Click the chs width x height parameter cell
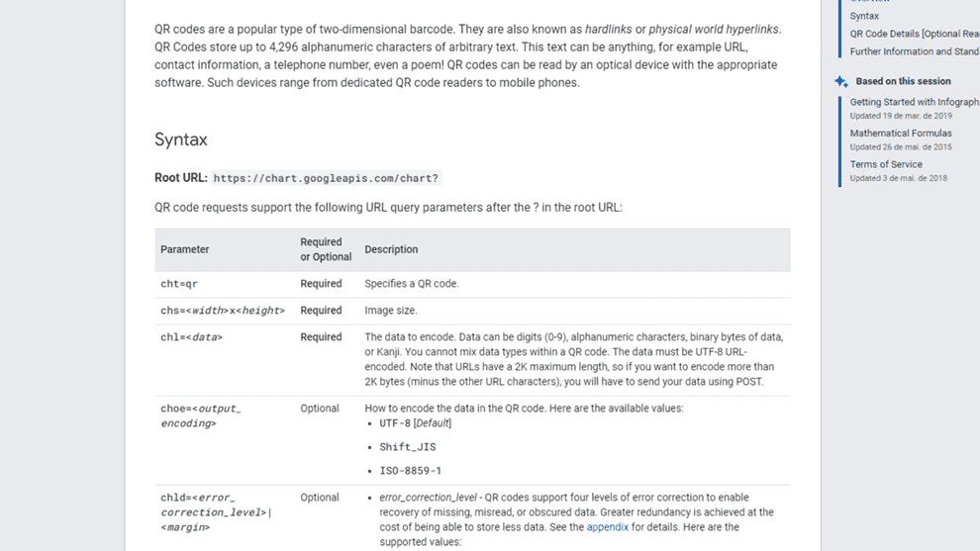This screenshot has height=551, width=980. 223,311
